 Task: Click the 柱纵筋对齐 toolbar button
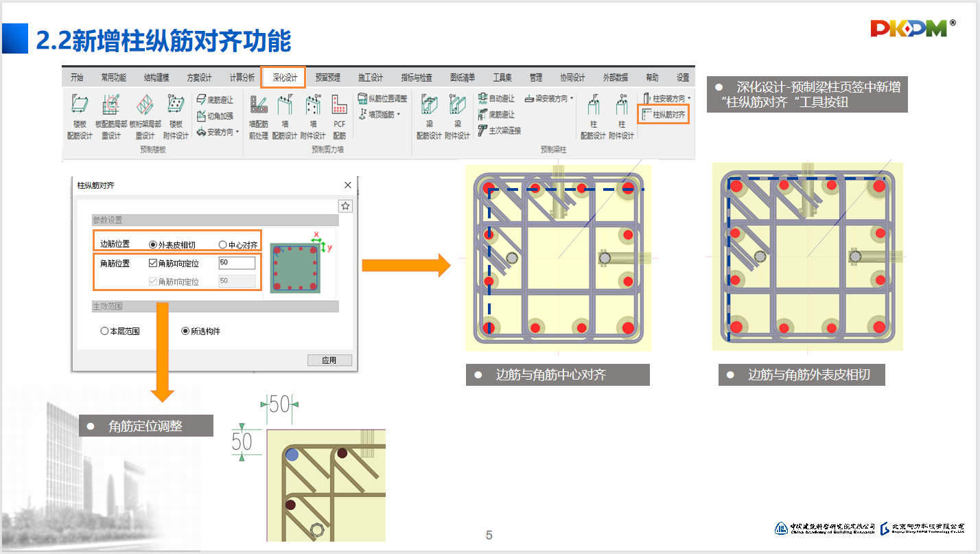pos(664,115)
